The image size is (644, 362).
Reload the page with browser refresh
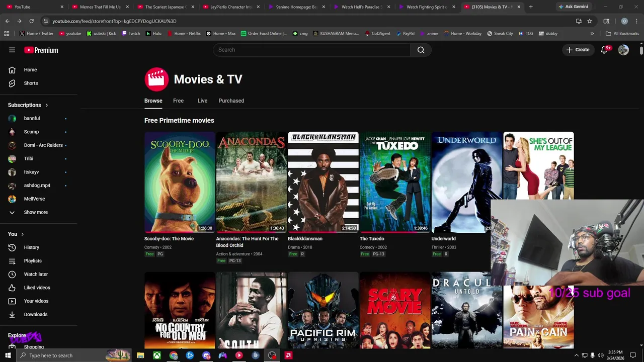pos(31,21)
